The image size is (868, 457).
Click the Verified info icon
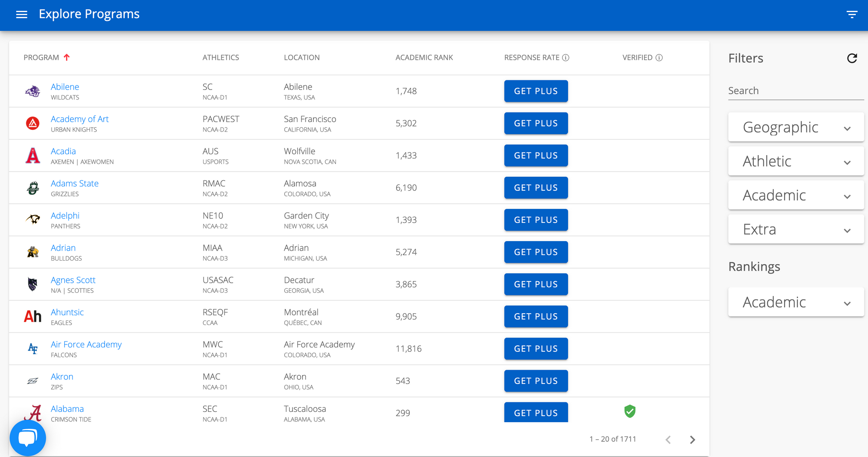click(659, 58)
